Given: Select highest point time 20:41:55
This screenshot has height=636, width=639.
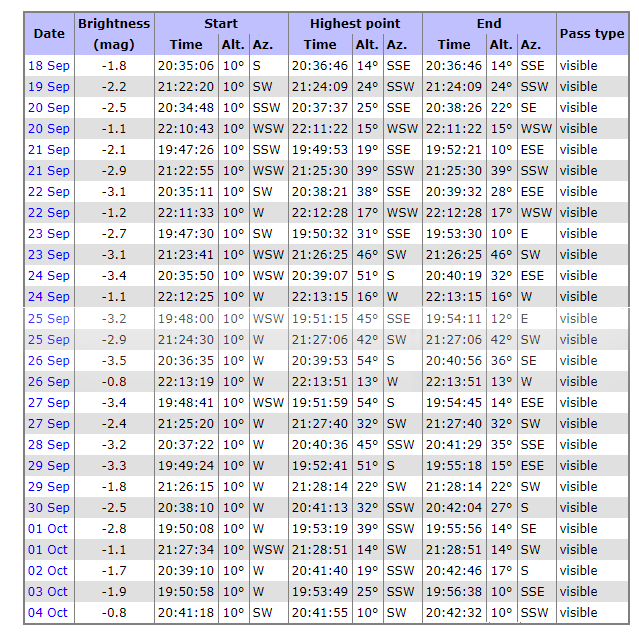Looking at the screenshot, I should pos(320,613).
